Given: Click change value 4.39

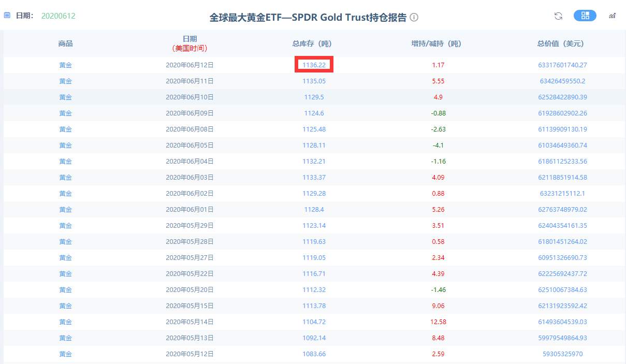Looking at the screenshot, I should (x=439, y=274).
